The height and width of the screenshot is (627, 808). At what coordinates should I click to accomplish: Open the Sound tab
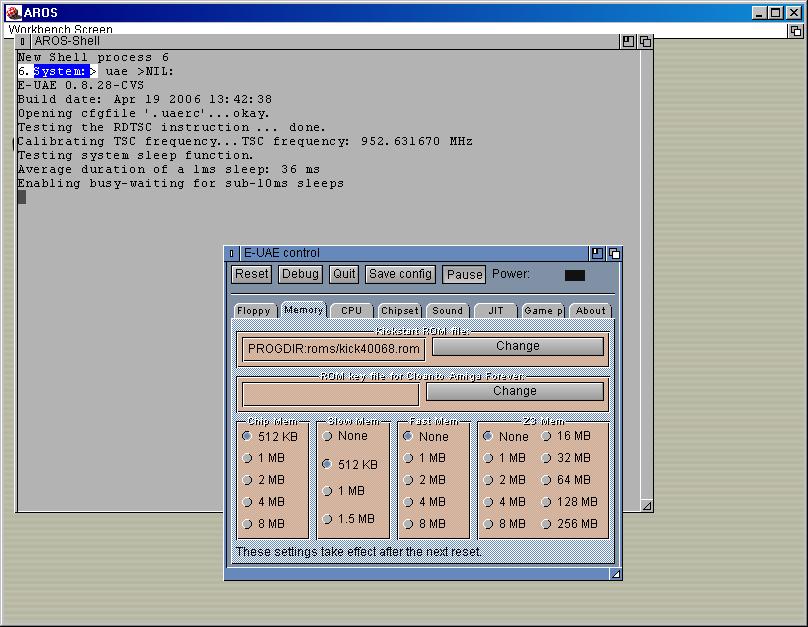[447, 311]
